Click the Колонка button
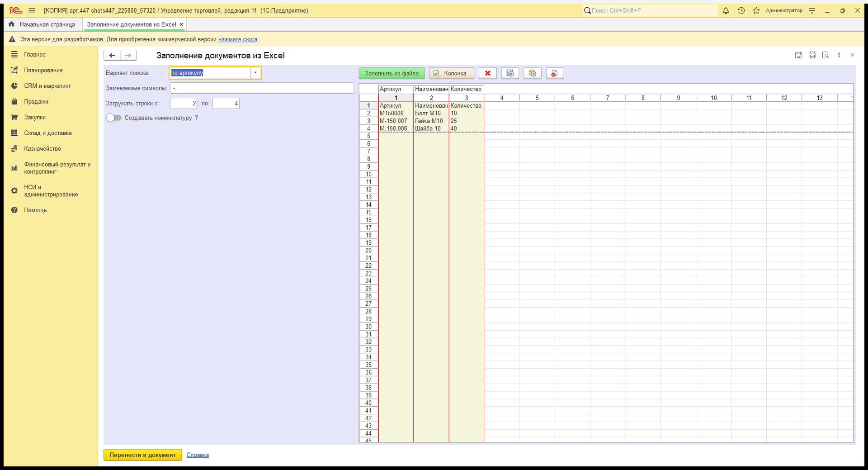868x470 pixels. (x=452, y=73)
